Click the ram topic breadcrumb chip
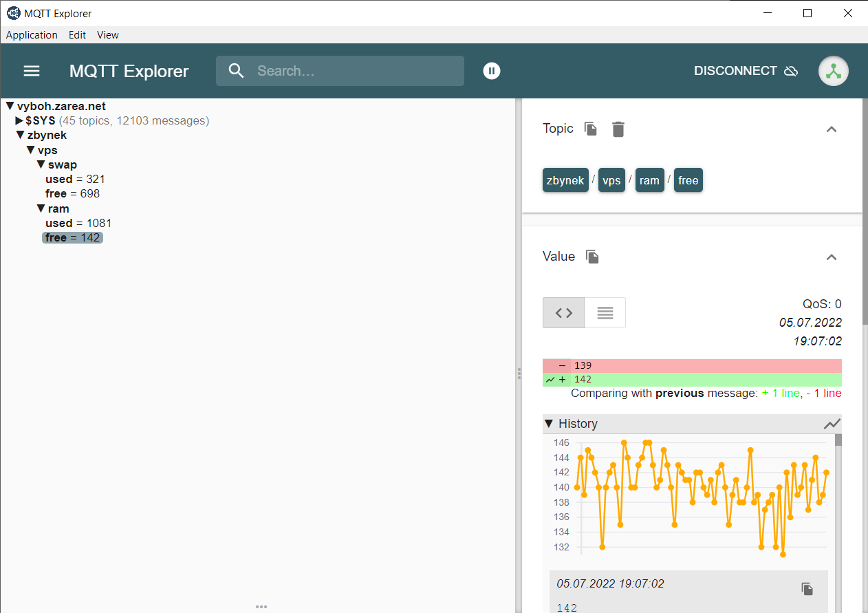 tap(649, 180)
